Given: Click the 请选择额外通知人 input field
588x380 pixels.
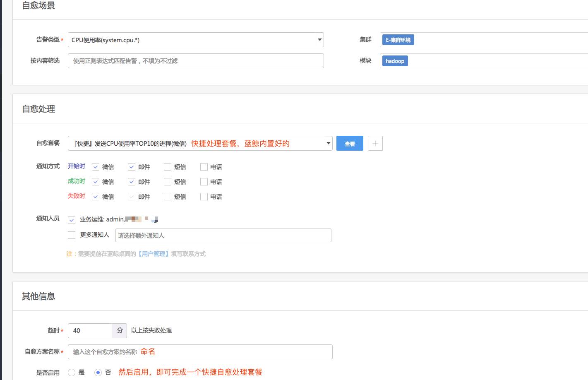Looking at the screenshot, I should tap(223, 235).
